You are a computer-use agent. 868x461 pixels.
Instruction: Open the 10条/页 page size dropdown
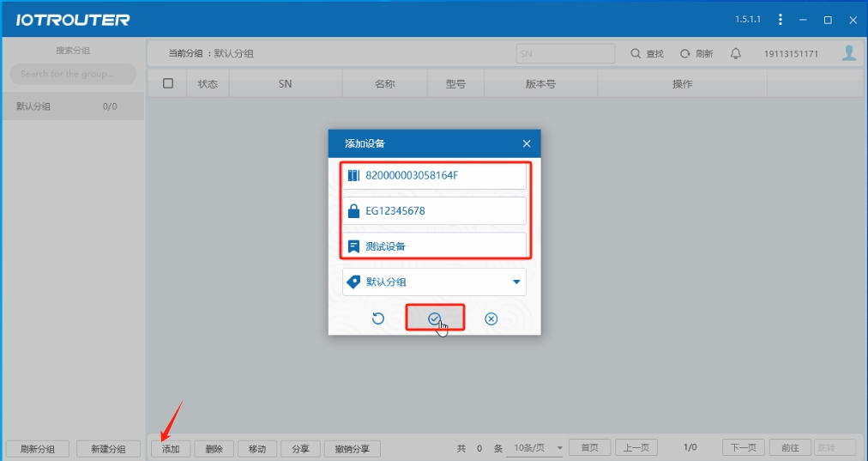[x=538, y=447]
